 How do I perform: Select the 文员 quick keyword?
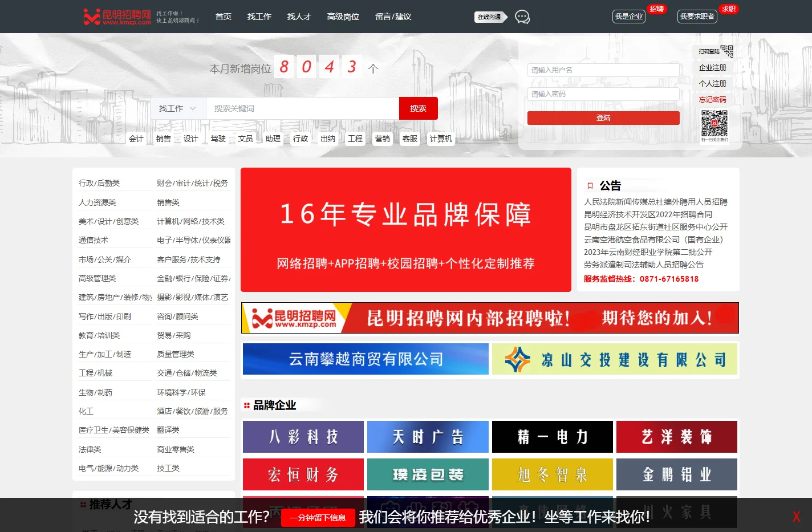(246, 139)
